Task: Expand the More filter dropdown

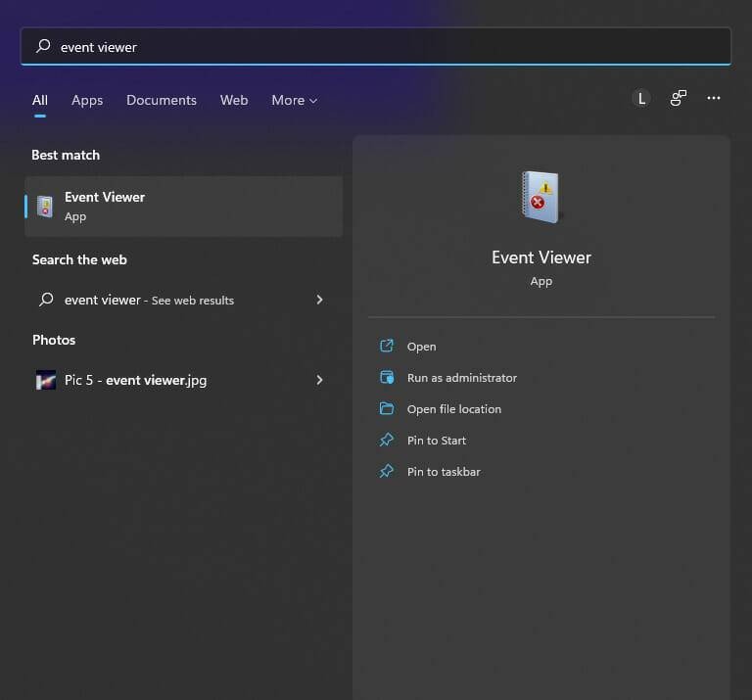Action: pyautogui.click(x=294, y=100)
